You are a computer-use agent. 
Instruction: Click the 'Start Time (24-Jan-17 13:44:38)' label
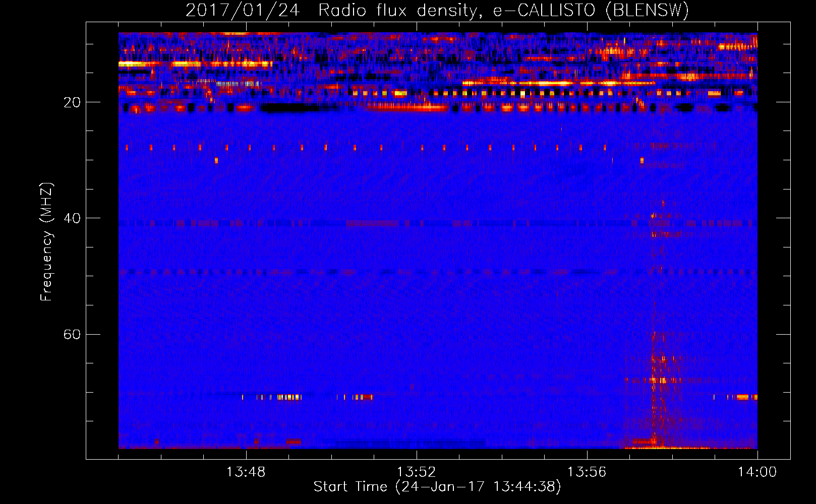(437, 487)
